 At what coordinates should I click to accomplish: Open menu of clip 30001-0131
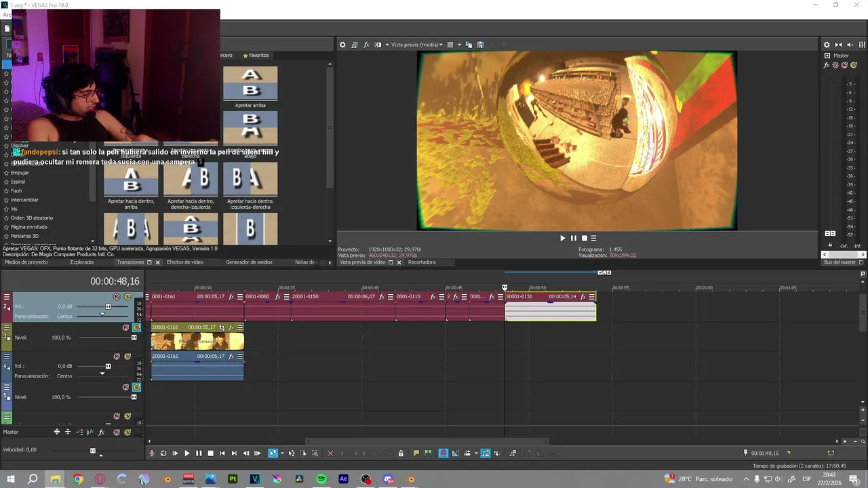(592, 297)
